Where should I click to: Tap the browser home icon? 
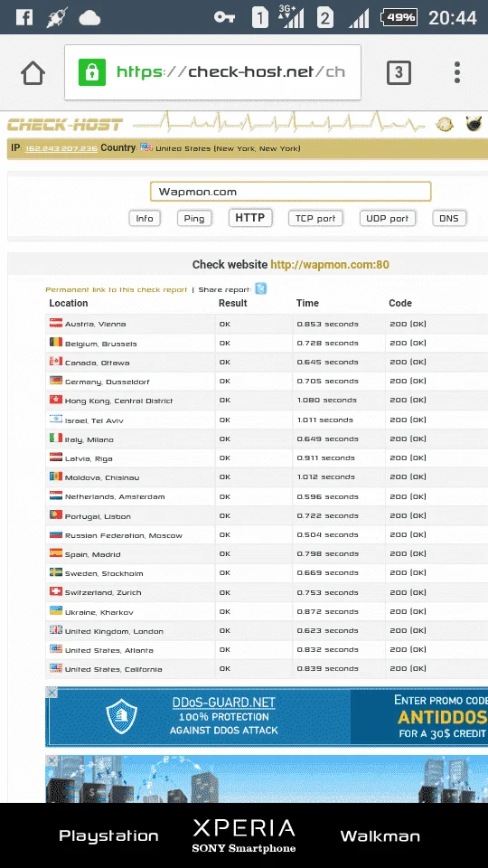tap(33, 72)
